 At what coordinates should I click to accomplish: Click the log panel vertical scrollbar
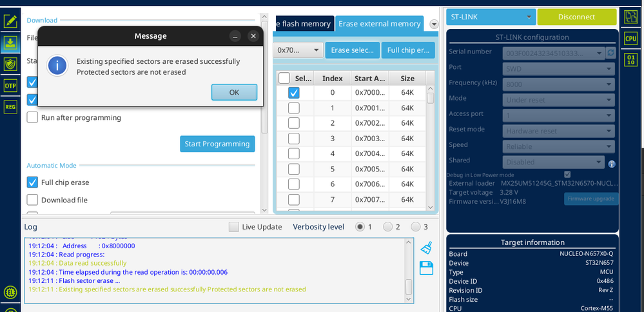coord(409,271)
